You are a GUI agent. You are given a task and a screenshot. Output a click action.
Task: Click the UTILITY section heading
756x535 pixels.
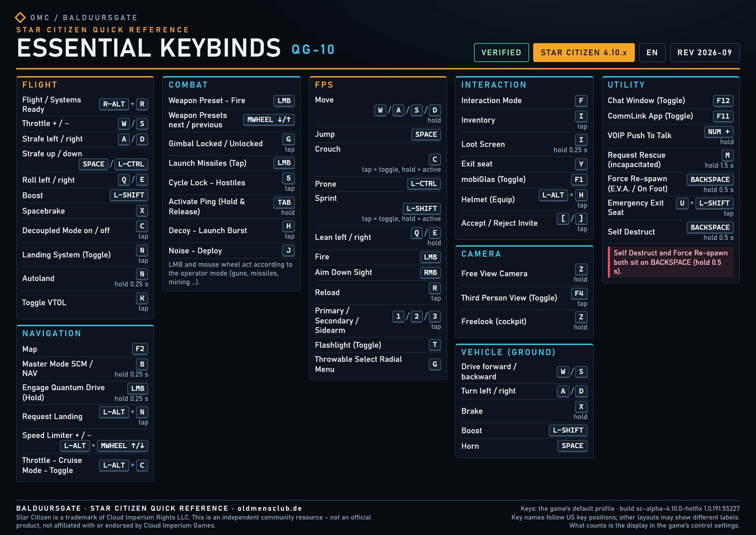point(626,85)
